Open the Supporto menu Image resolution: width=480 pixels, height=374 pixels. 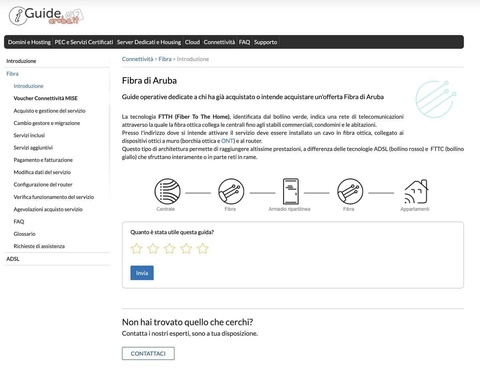coord(266,42)
